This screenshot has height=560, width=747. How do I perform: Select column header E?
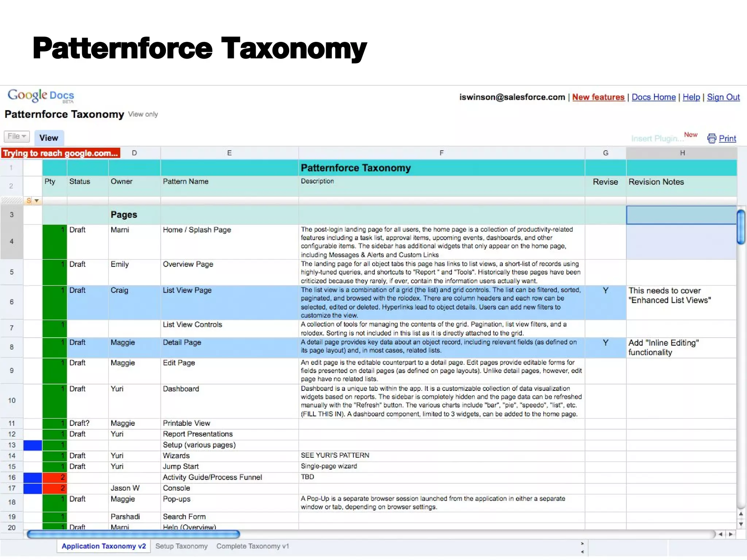click(229, 153)
